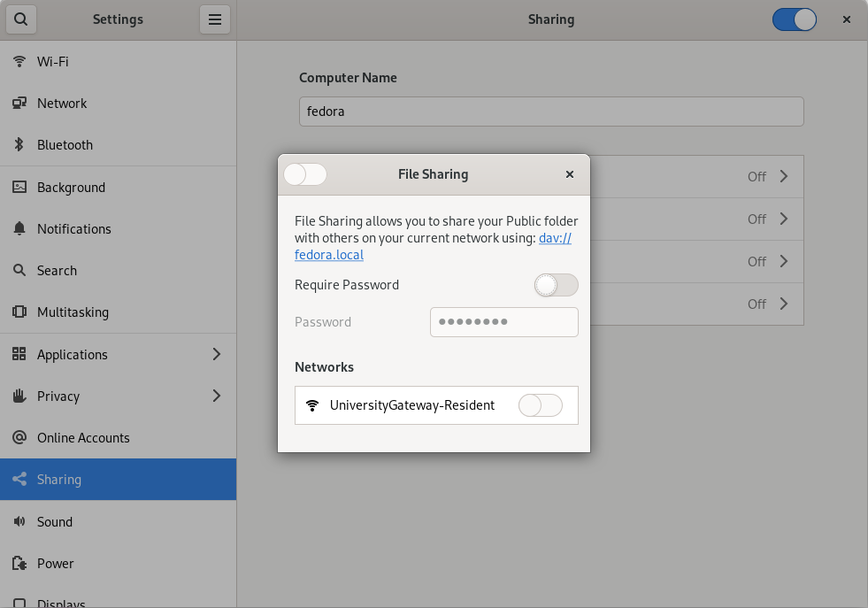
Task: Select Network settings panel
Action: [x=118, y=103]
